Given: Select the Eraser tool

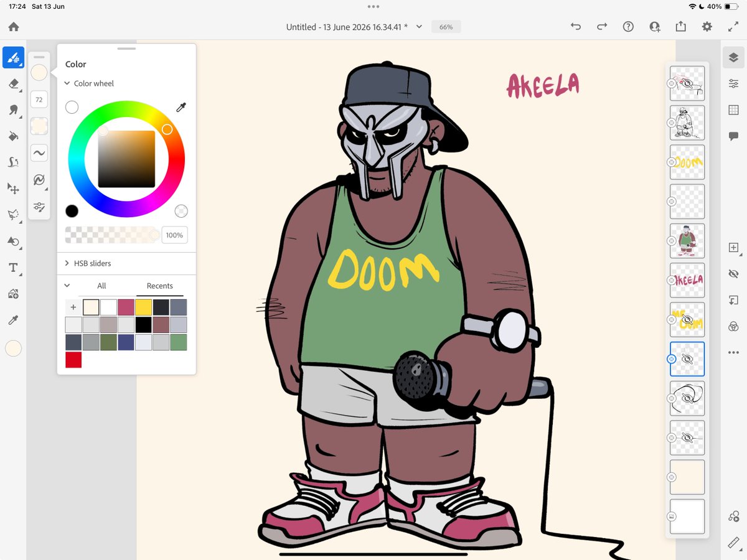Looking at the screenshot, I should pos(13,83).
